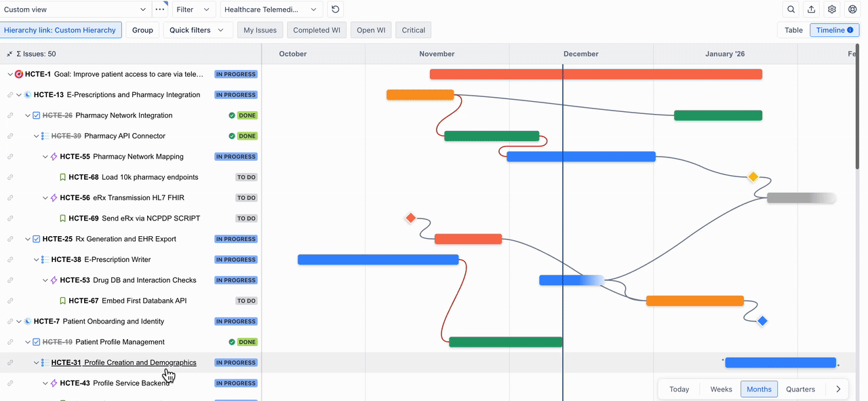Select the Quarters timeline scale
Viewport: 868px width, 401px height.
pyautogui.click(x=800, y=389)
